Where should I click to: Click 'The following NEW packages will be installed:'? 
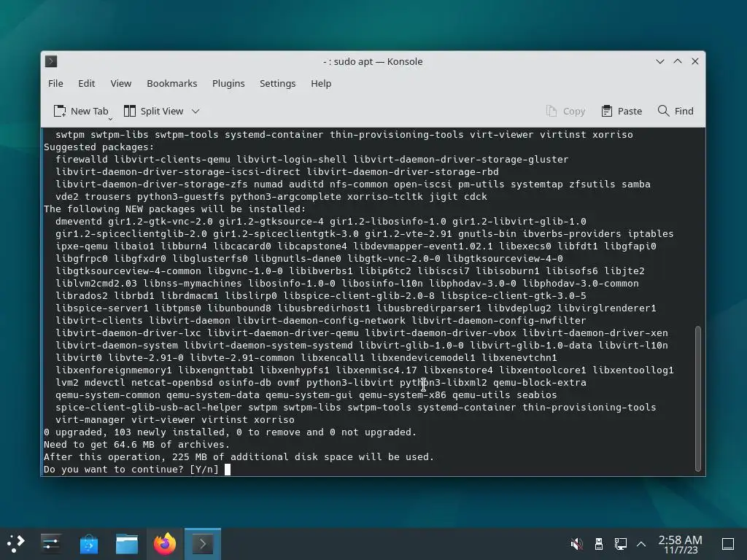[175, 209]
